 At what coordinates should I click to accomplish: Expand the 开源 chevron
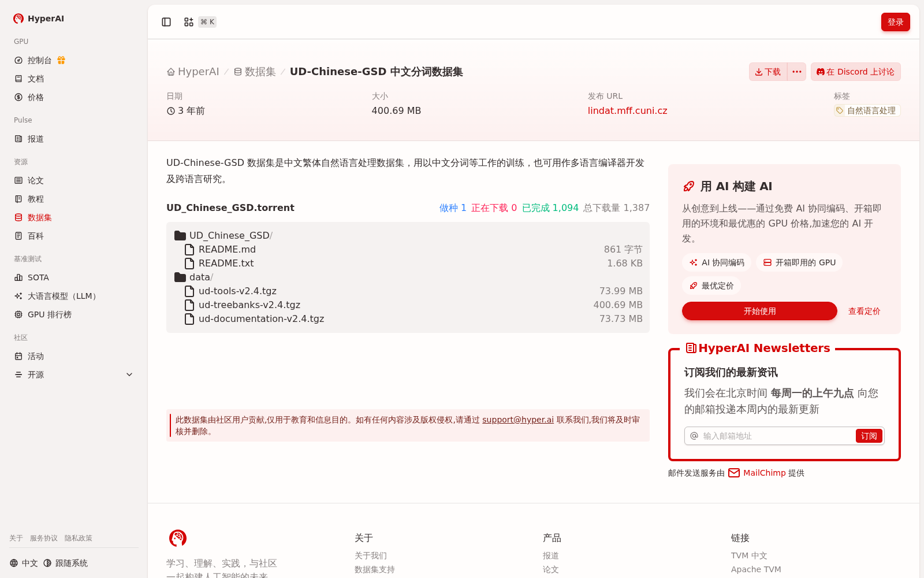129,375
